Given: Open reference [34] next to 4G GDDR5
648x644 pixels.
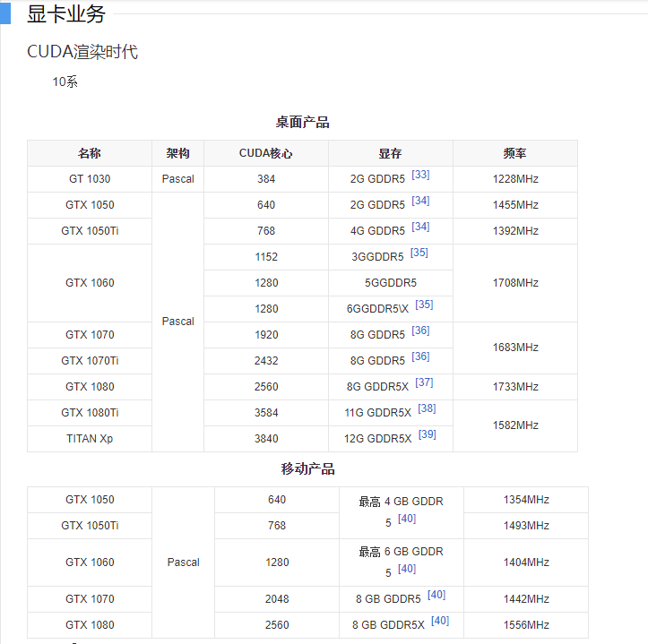Looking at the screenshot, I should [420, 227].
